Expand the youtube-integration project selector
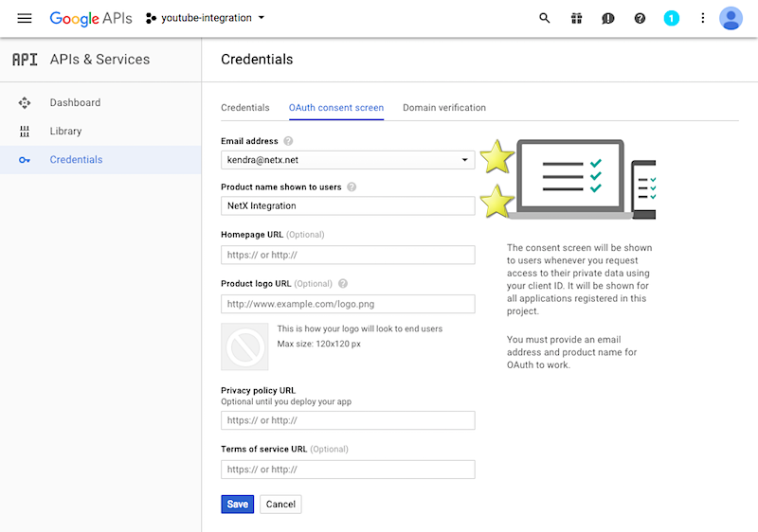The height and width of the screenshot is (532, 758). coord(206,18)
